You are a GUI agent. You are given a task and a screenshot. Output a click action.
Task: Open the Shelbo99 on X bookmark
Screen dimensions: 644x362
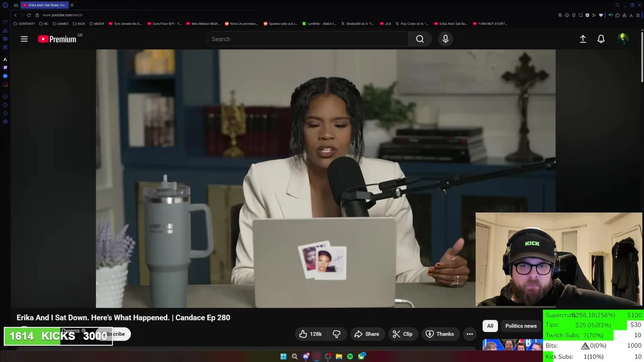click(x=358, y=24)
